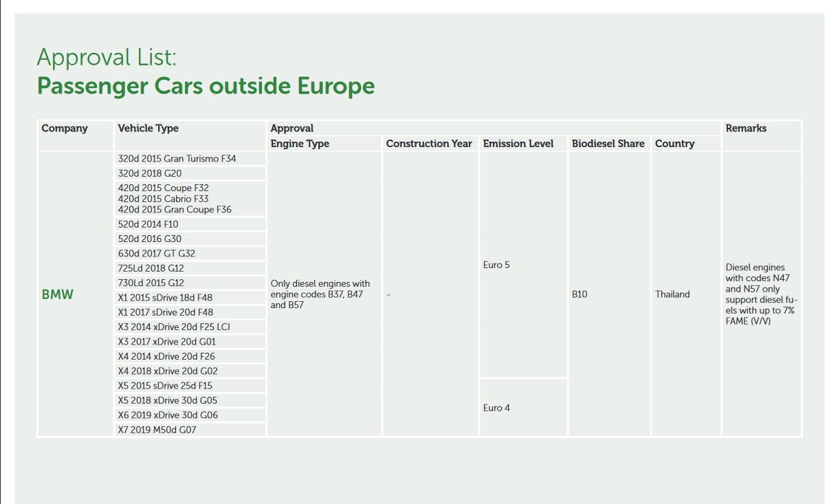838x504 pixels.
Task: Select the heading 'Passenger Cars outside Europe'
Action: (x=206, y=86)
